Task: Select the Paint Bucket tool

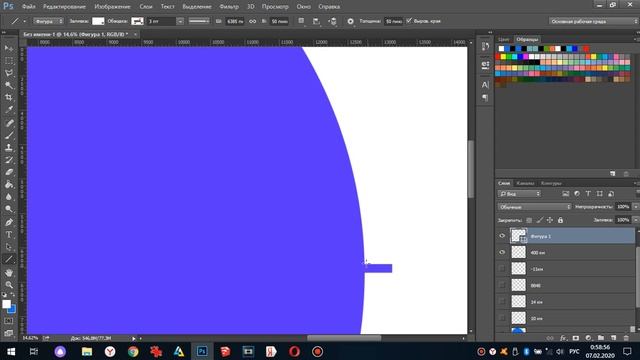Action: 9,184
